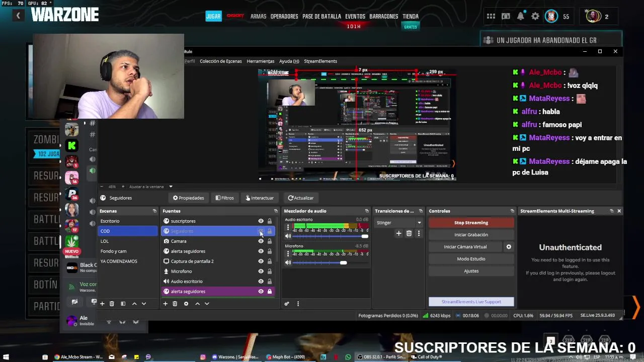The width and height of the screenshot is (644, 362).
Task: Move scene up in Escenas list
Action: coord(134,304)
